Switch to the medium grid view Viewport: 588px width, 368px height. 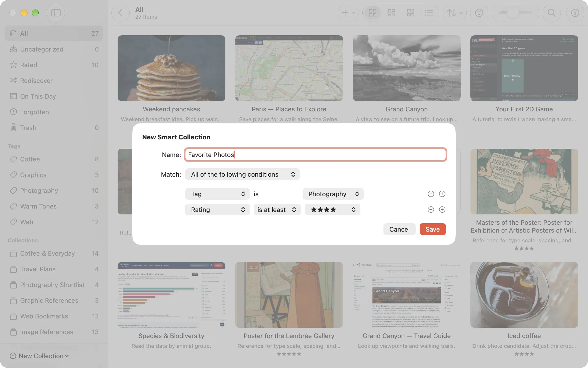tap(391, 13)
